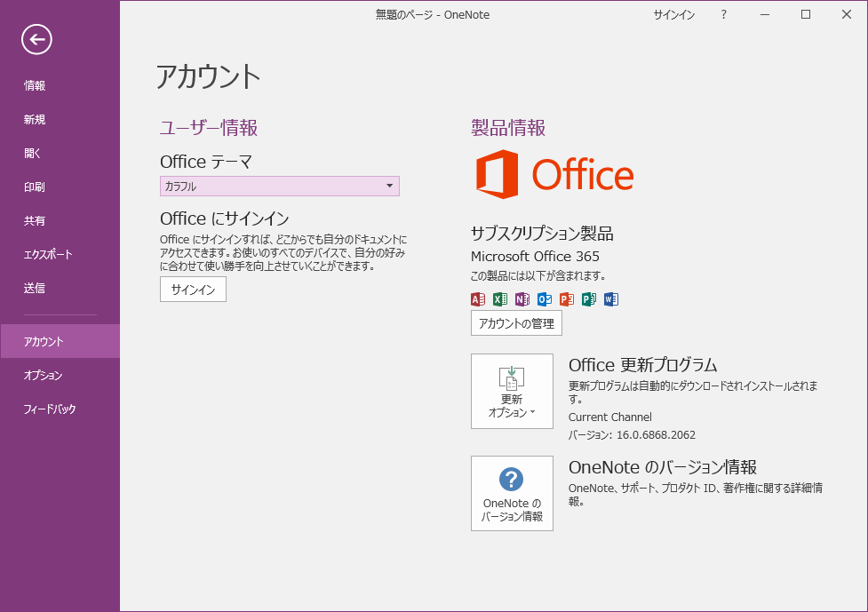868x612 pixels.
Task: Click the サブスクリプション製品 heading
Action: (x=542, y=233)
